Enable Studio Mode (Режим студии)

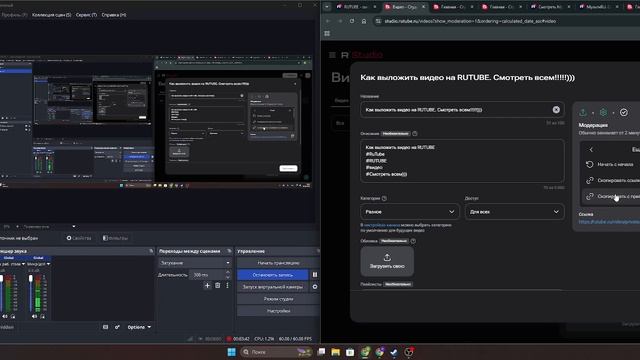pos(278,299)
